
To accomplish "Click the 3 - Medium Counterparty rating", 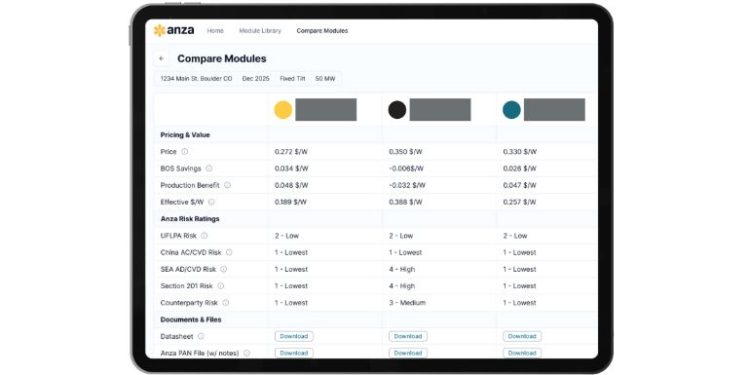I will click(407, 302).
